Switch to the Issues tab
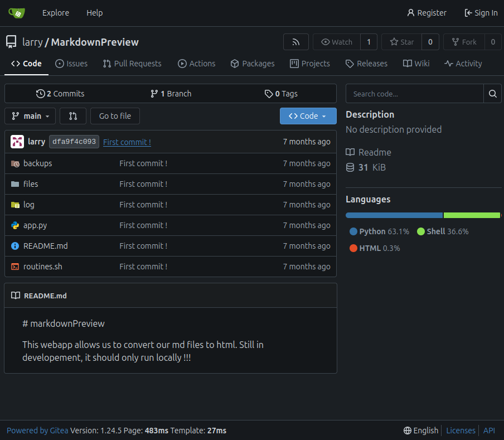This screenshot has width=504, height=440. [x=71, y=64]
